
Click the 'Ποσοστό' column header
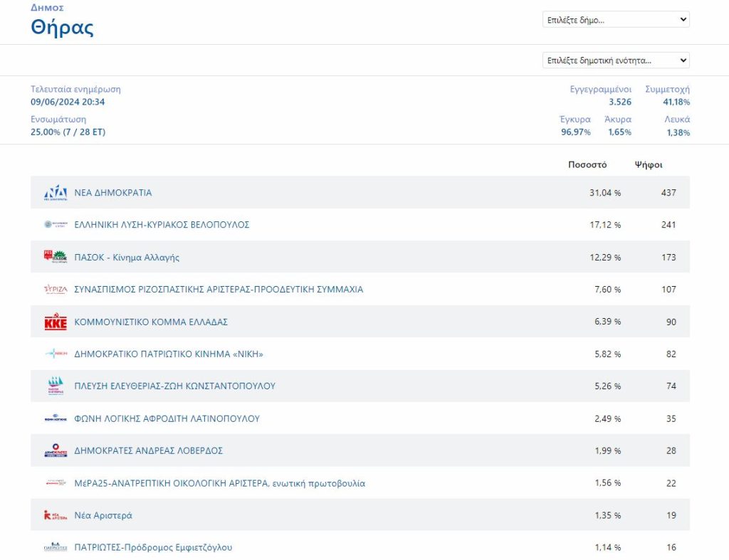(x=587, y=164)
